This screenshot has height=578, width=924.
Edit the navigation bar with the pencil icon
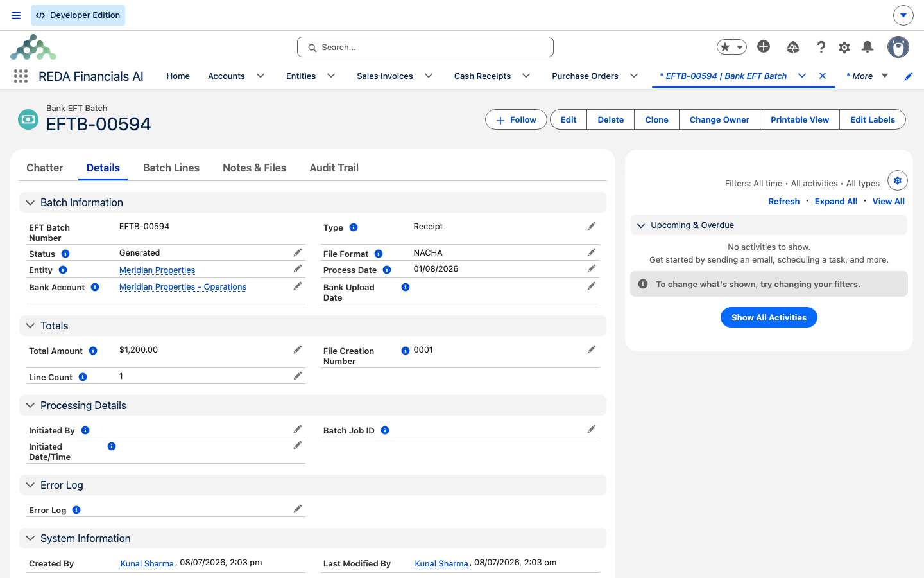909,76
